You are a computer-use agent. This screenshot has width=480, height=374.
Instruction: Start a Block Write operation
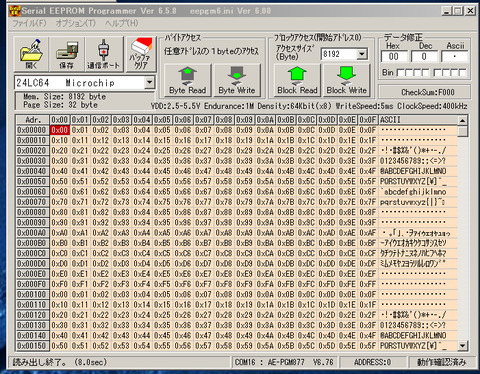coord(347,80)
